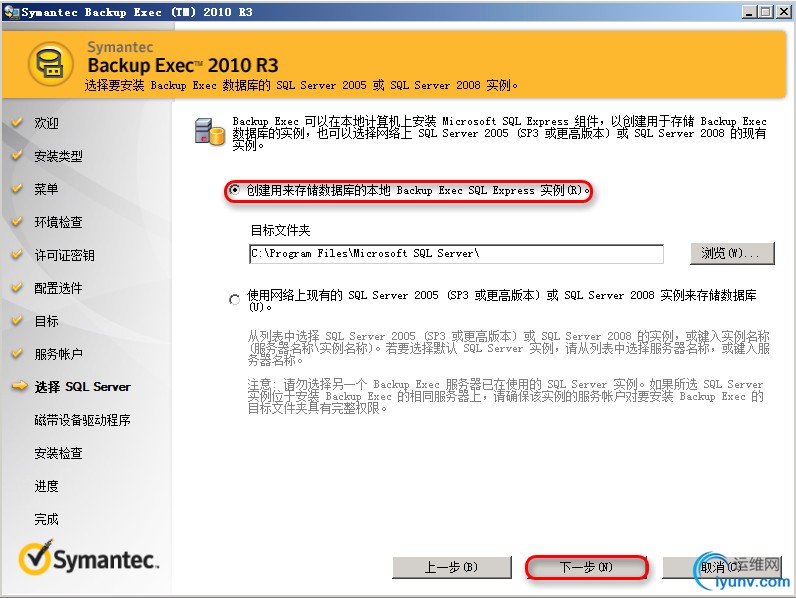
Task: Select the existing network SQL Server instance option
Action: 234,300
